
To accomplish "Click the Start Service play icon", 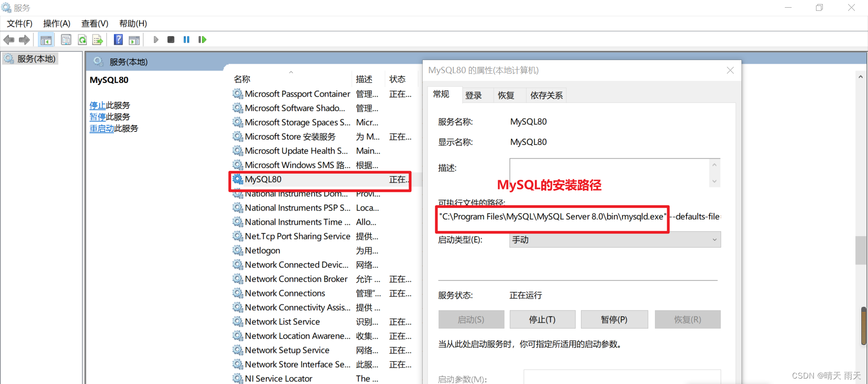I will point(156,40).
